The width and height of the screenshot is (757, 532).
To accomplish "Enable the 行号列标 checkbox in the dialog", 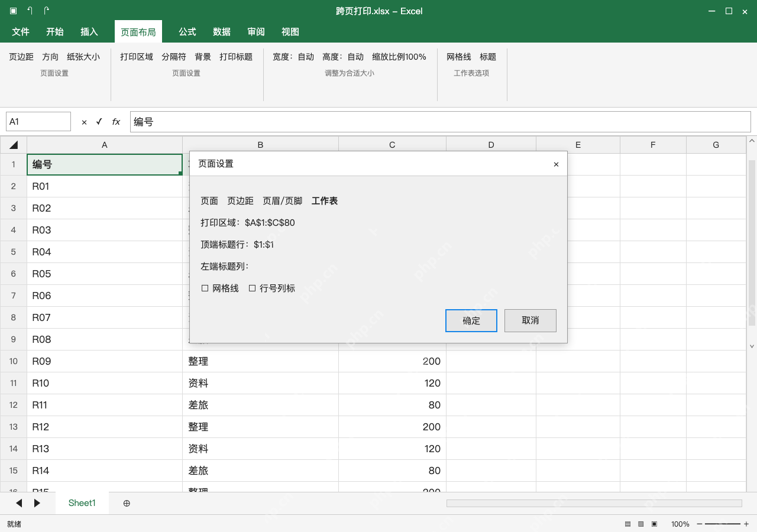I will 252,288.
